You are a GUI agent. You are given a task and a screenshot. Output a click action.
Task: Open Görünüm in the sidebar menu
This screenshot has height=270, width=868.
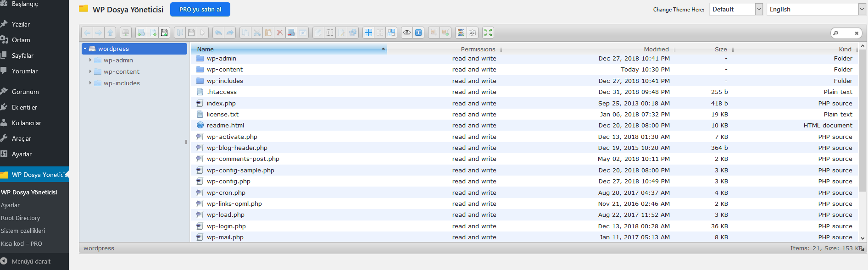pos(25,92)
